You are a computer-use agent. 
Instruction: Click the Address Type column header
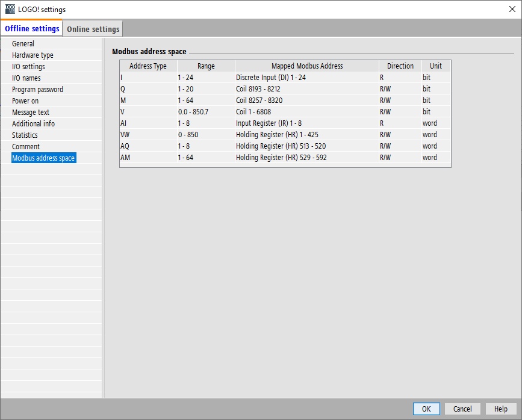coord(148,66)
